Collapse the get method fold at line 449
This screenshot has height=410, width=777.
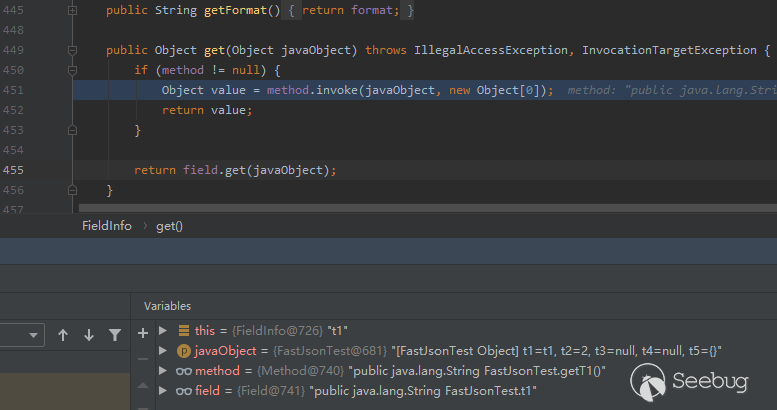click(72, 50)
